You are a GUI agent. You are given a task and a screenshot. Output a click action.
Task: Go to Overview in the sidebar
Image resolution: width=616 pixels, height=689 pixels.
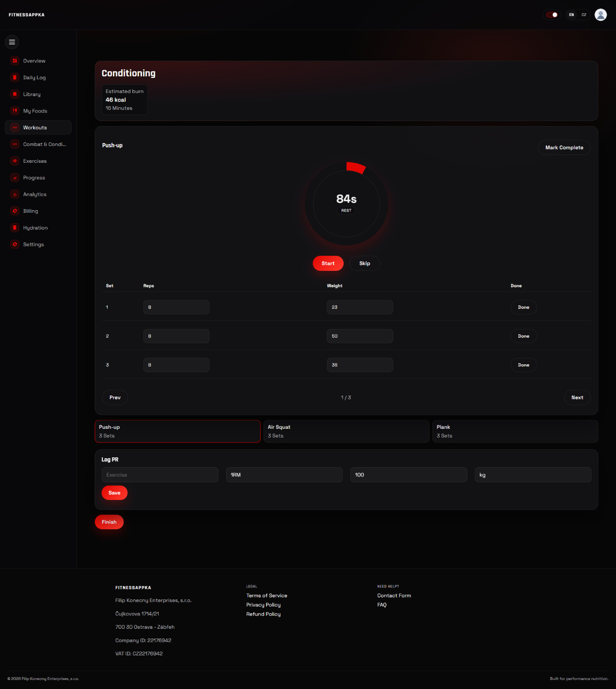click(38, 61)
